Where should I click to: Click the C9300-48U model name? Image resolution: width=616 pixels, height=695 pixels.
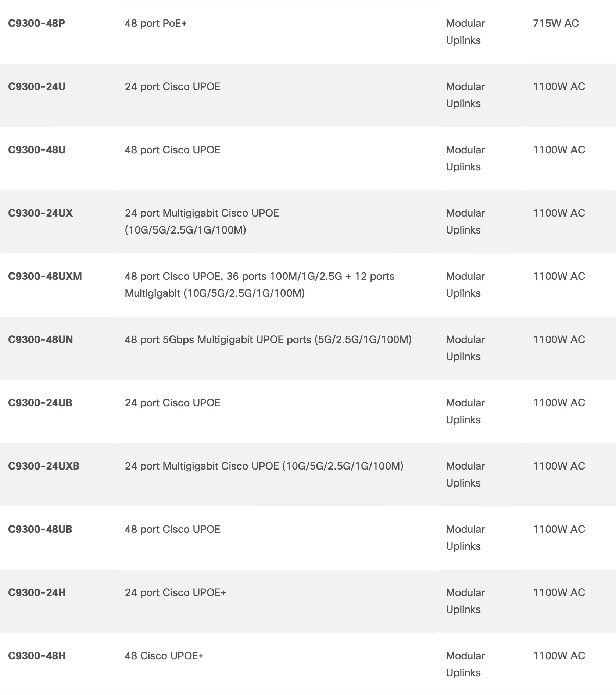37,150
